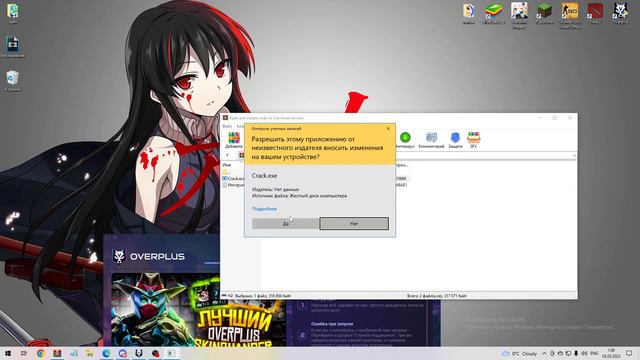Select the Crack.exe file row in WinRAR
The height and width of the screenshot is (360, 640).
pos(234,178)
